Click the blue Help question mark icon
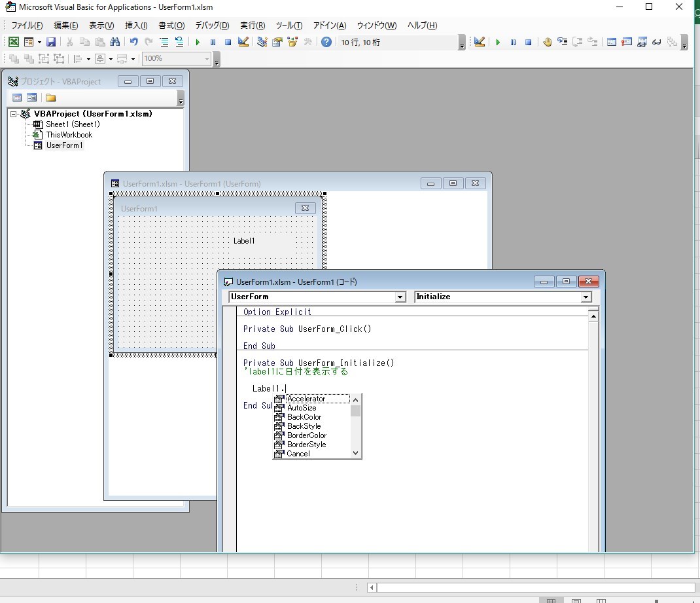 (326, 42)
